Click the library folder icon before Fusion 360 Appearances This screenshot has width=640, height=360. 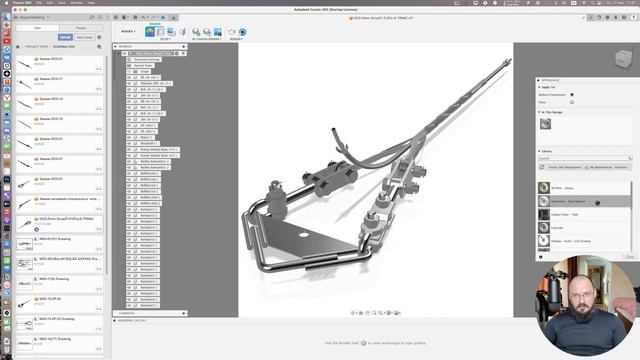pos(542,167)
